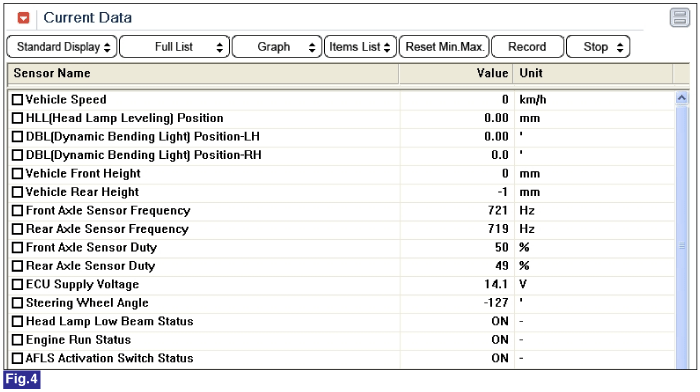This screenshot has height=392, width=700.
Task: Click the Value column header
Action: (456, 73)
